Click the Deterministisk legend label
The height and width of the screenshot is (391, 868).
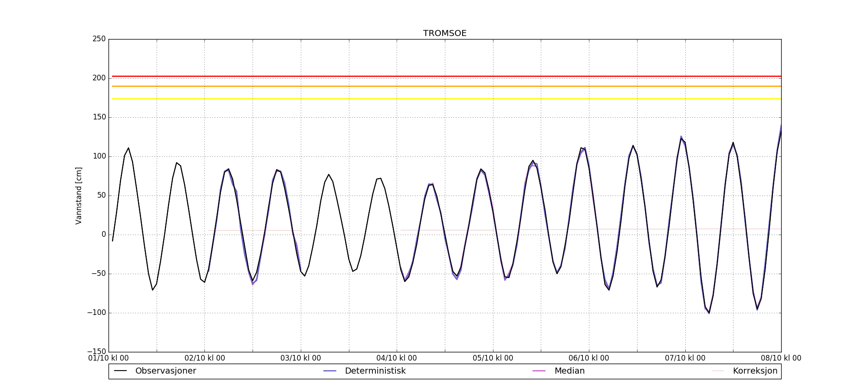point(375,371)
